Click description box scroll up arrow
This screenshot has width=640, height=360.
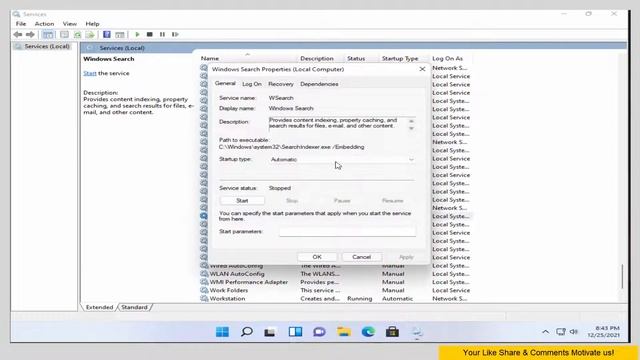tap(411, 121)
